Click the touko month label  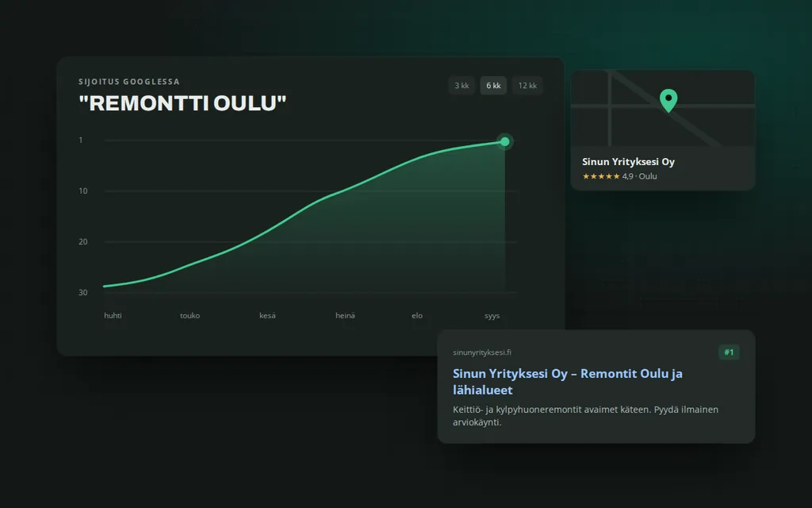click(x=190, y=316)
